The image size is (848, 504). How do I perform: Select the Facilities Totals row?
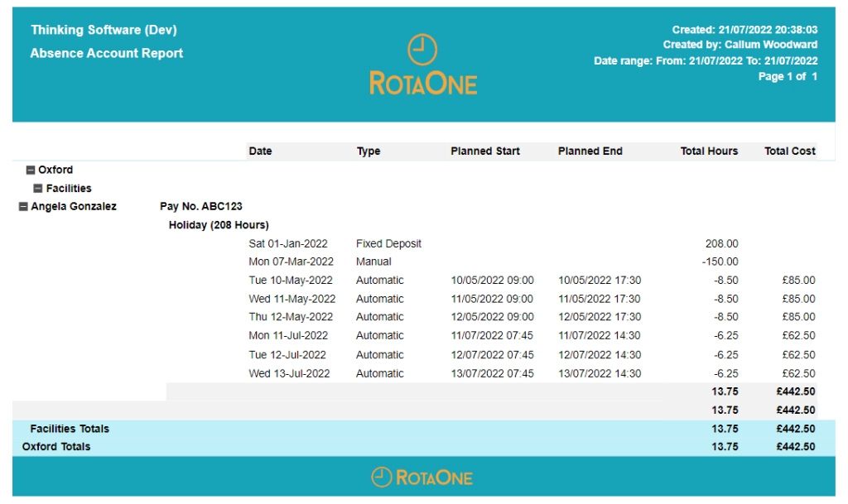(70, 429)
